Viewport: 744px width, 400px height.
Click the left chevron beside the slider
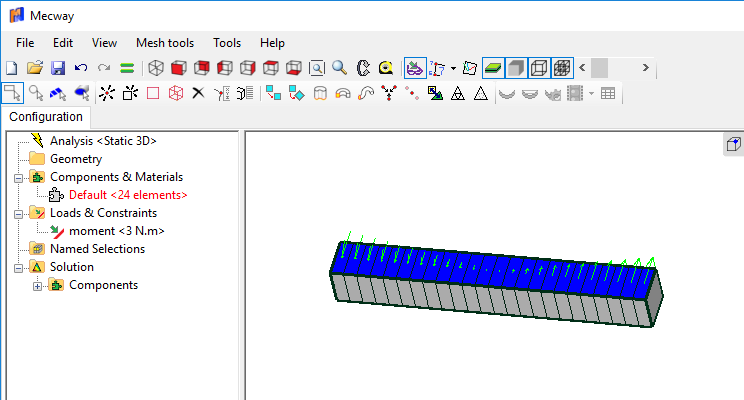click(x=582, y=68)
